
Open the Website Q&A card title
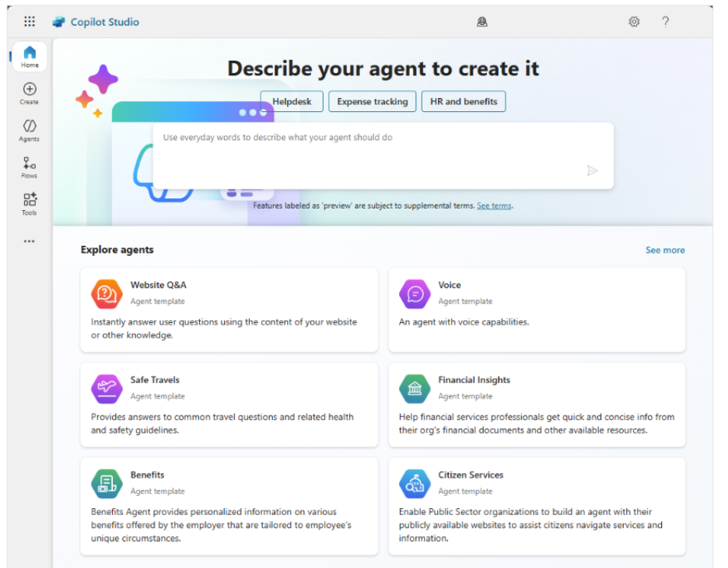point(159,285)
